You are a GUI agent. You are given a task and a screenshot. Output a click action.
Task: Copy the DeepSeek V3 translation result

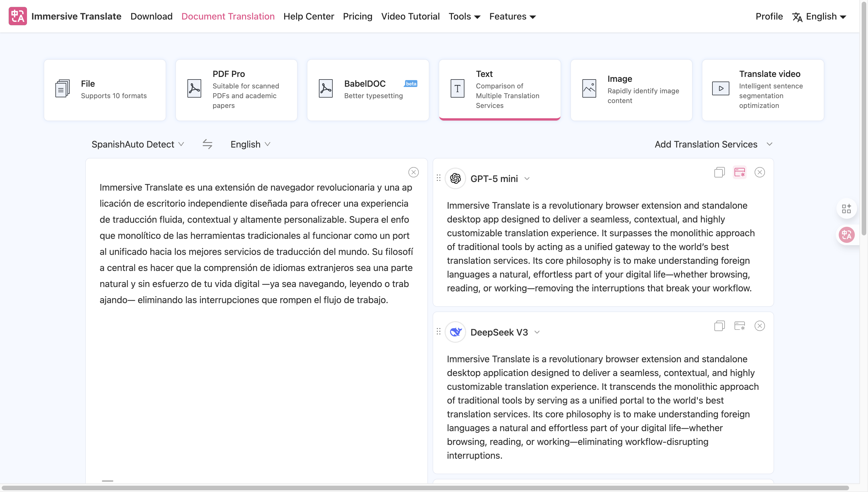[x=719, y=326]
